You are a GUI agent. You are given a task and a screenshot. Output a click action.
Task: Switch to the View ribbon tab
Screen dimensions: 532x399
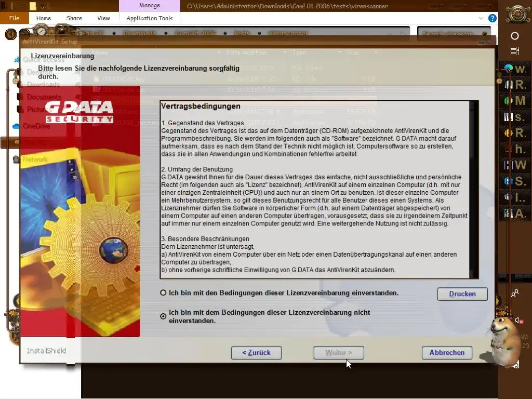coord(103,18)
